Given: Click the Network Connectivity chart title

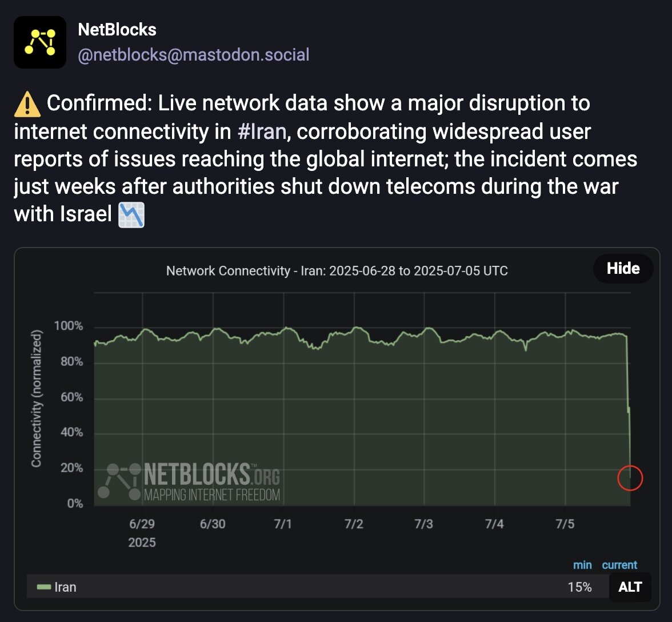Looking at the screenshot, I should click(x=337, y=270).
